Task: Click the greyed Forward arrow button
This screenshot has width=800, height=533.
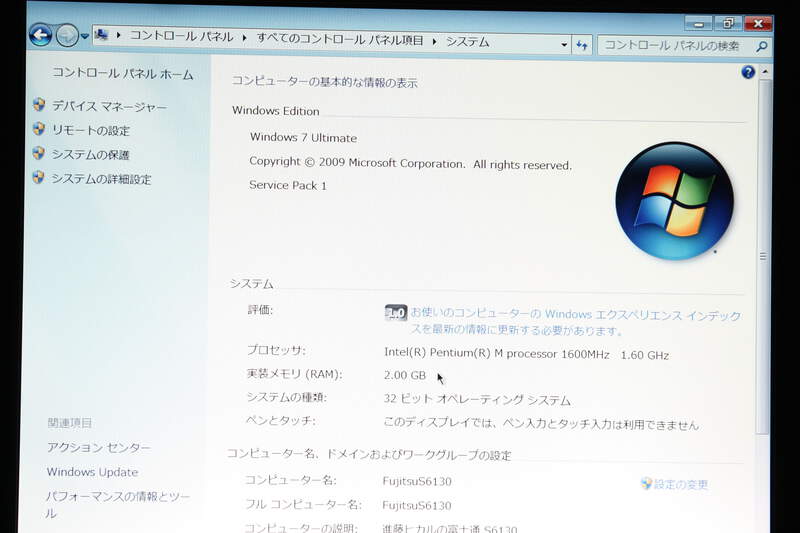Action: [x=67, y=36]
